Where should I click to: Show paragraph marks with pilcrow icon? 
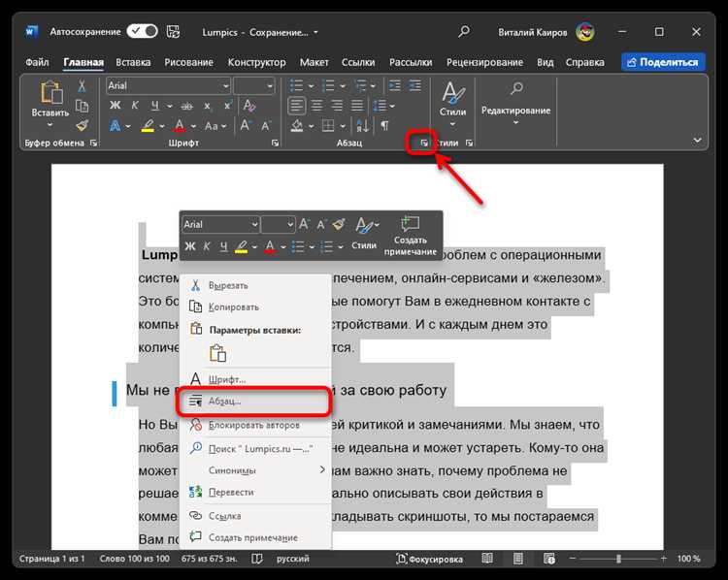(x=384, y=126)
